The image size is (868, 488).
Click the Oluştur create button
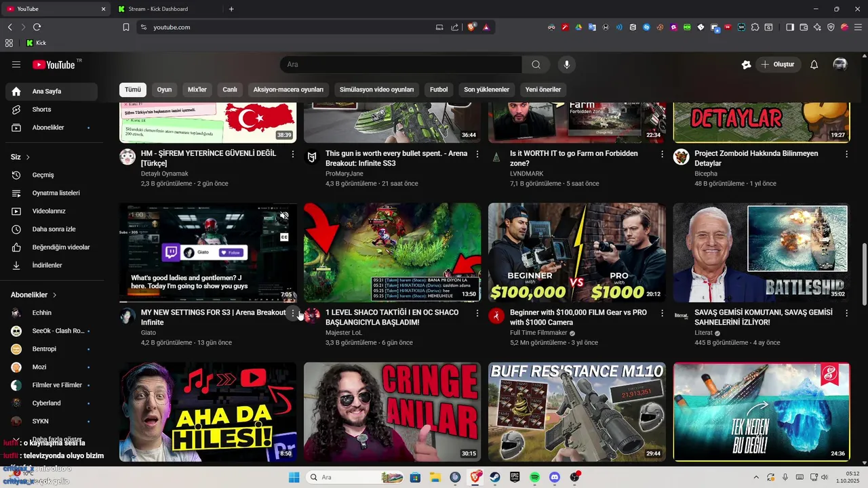tap(778, 64)
